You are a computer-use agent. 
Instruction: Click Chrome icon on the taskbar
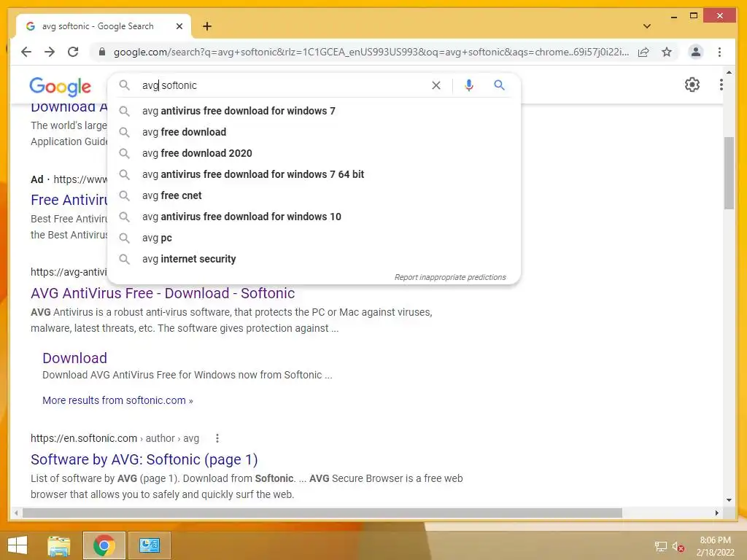(x=104, y=545)
